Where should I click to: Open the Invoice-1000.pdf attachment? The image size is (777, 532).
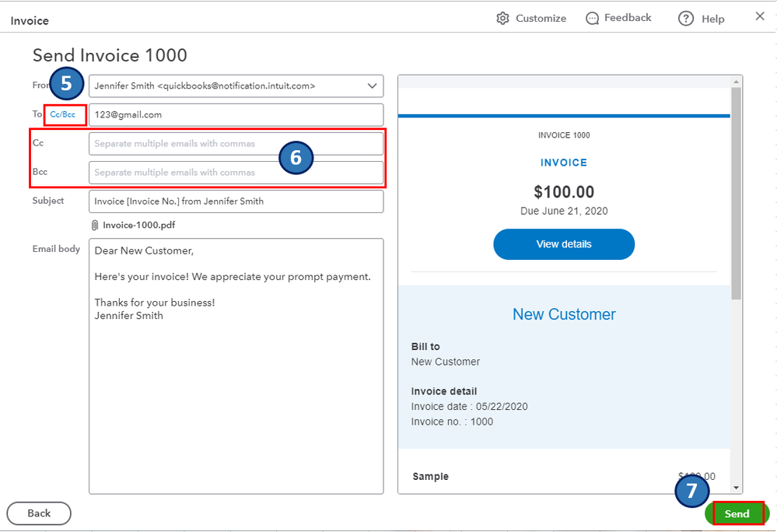[x=138, y=225]
